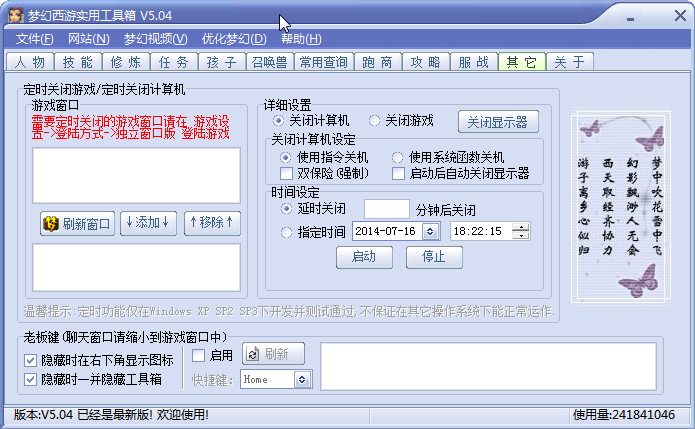Open the 网站(N) menu

pos(89,39)
